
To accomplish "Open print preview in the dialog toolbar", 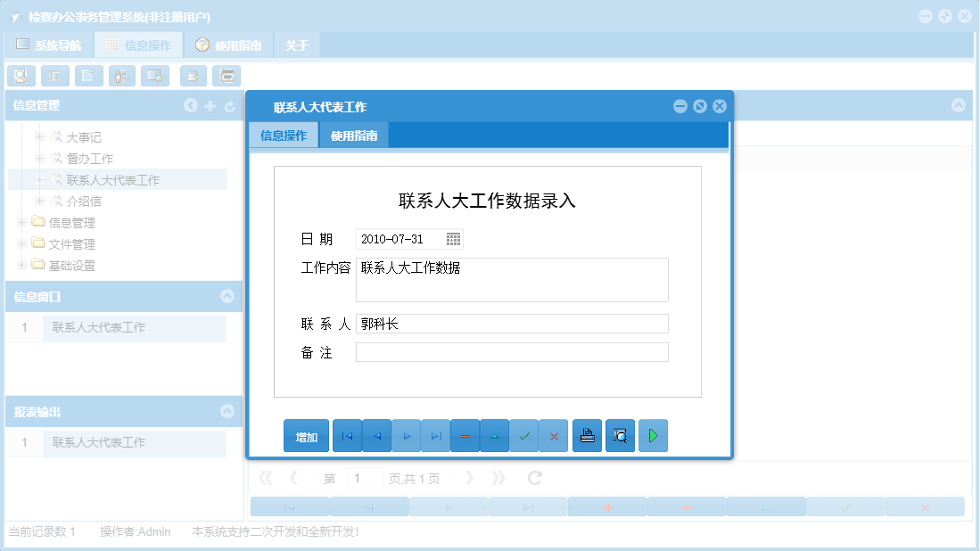I will [620, 435].
